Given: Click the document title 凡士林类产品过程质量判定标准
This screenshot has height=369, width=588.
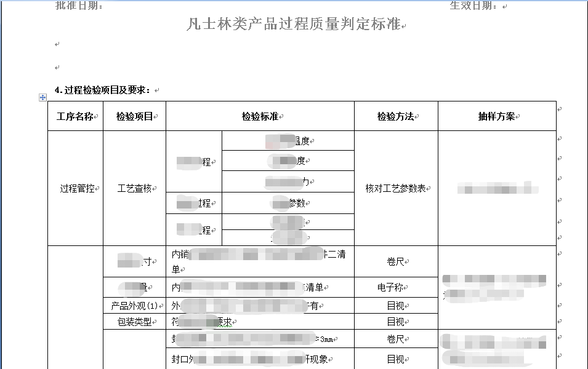Looking at the screenshot, I should point(294,24).
